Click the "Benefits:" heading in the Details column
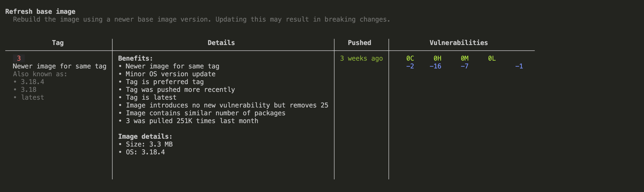Image resolution: width=644 pixels, height=192 pixels. tap(135, 58)
